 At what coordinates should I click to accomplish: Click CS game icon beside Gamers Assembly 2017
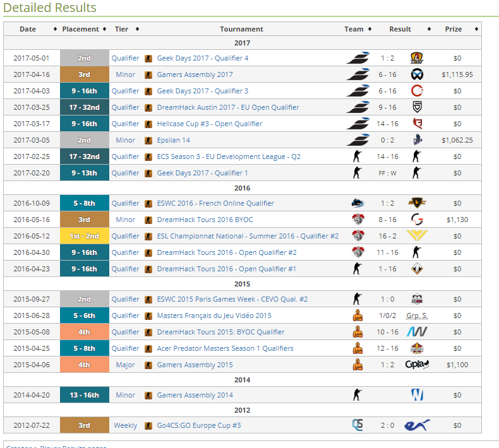(148, 75)
